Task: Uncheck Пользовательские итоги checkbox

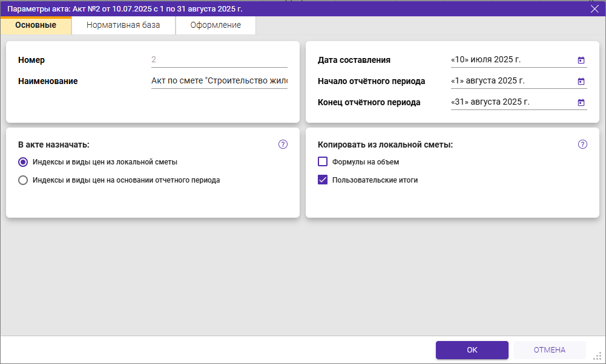Action: pos(323,180)
